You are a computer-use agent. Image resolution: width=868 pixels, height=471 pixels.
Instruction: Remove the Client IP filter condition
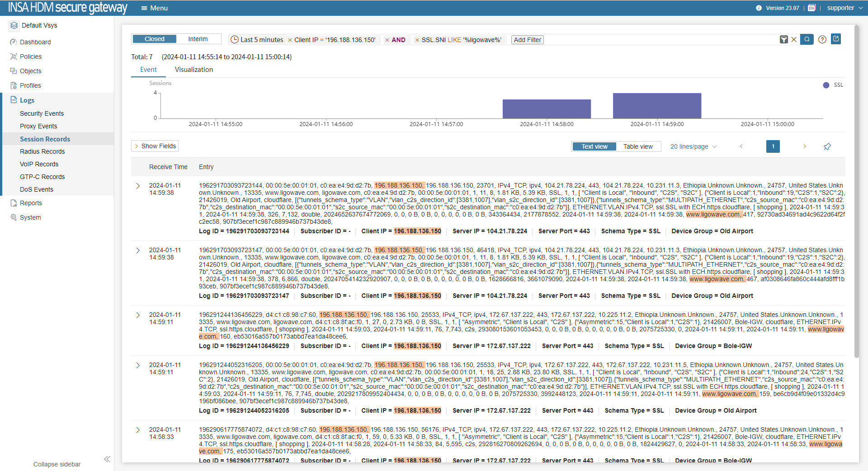(x=290, y=40)
